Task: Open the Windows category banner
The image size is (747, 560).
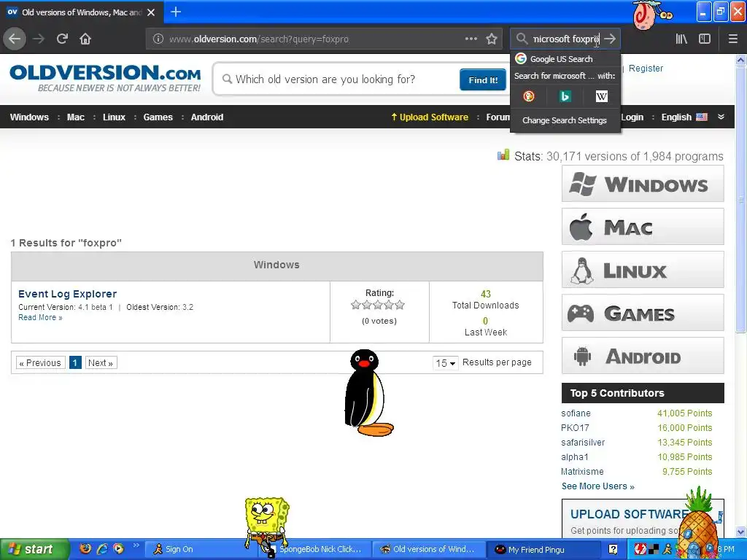Action: point(643,184)
